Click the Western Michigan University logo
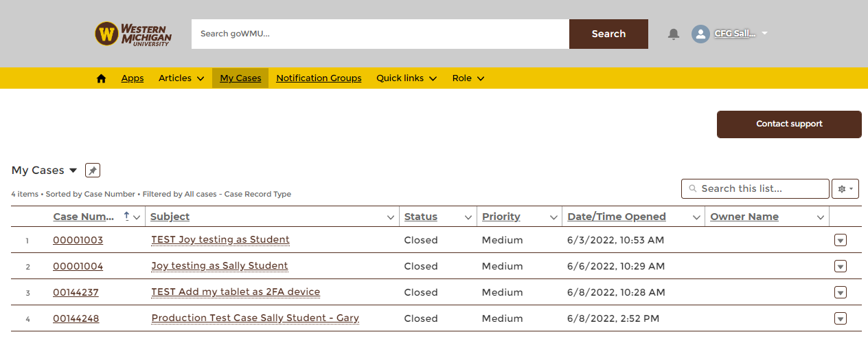Viewport: 868px width, 339px height. tap(133, 34)
